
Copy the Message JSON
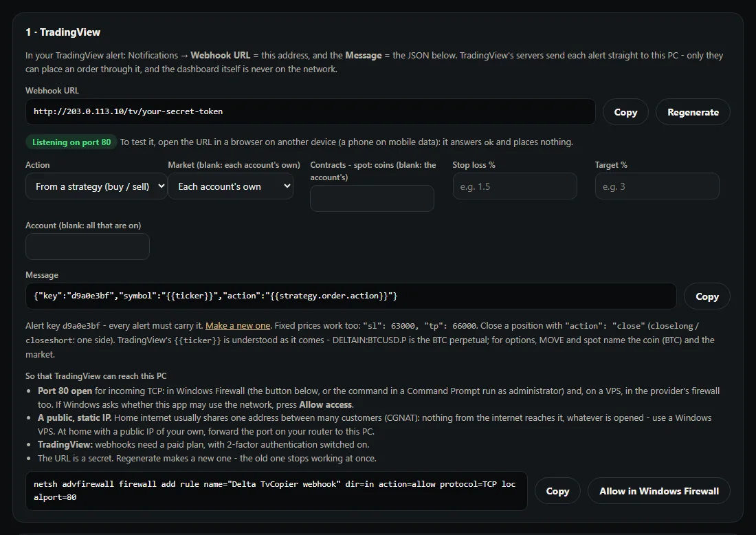707,296
